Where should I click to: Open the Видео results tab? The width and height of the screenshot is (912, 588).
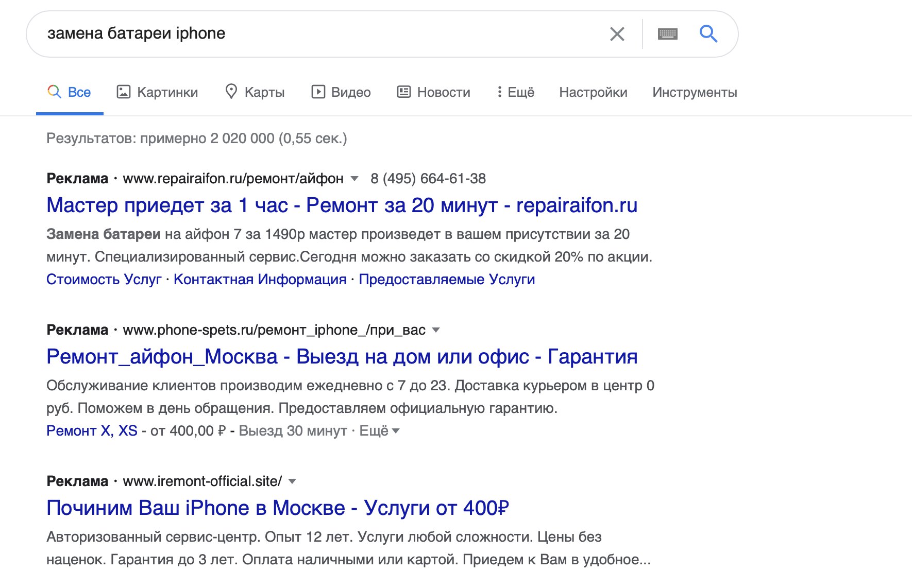[x=341, y=92]
